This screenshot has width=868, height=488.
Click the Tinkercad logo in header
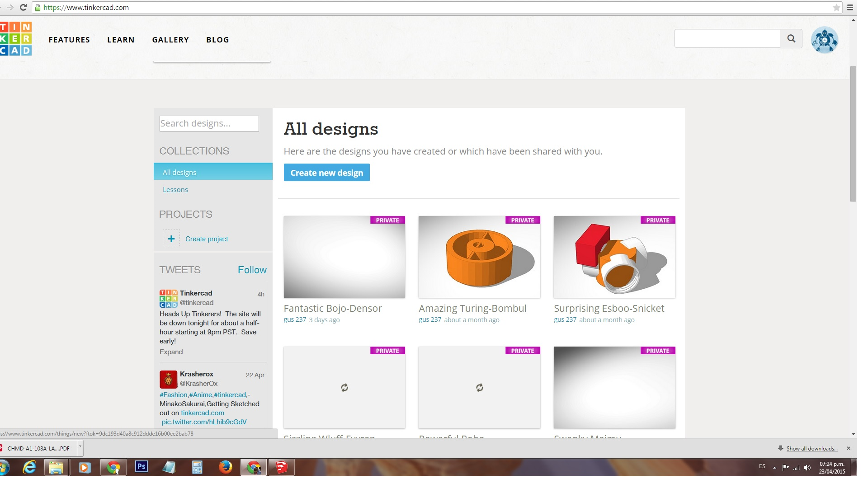(16, 38)
